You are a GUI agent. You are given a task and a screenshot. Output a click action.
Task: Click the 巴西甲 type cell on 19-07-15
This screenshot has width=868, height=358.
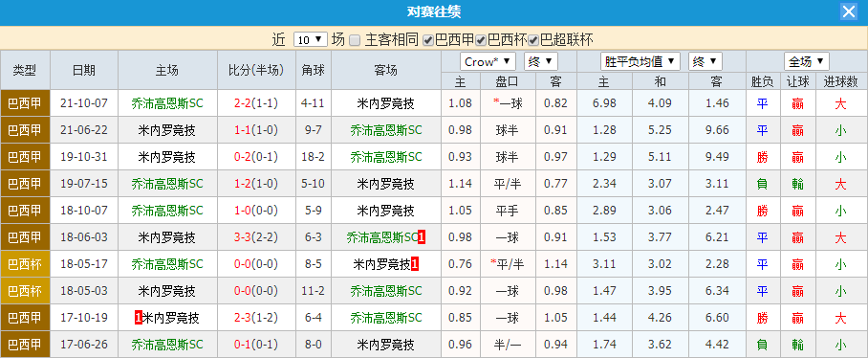[25, 184]
